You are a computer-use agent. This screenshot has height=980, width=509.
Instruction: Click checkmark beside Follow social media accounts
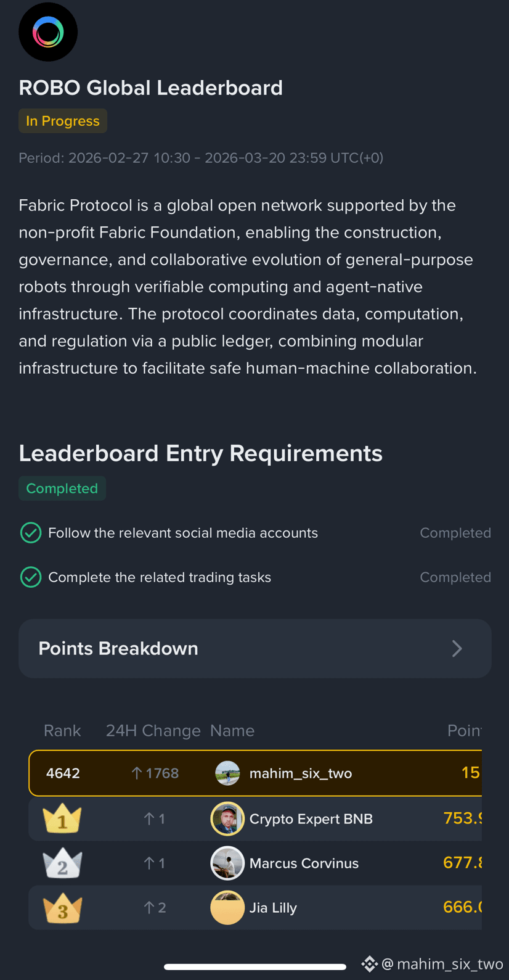(31, 532)
